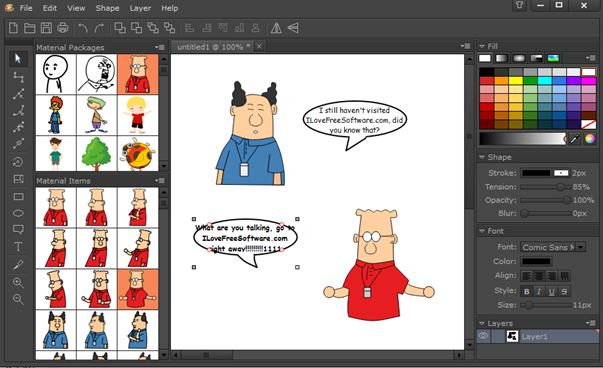Select the Brush drawing tool
The width and height of the screenshot is (603, 368).
point(18,265)
